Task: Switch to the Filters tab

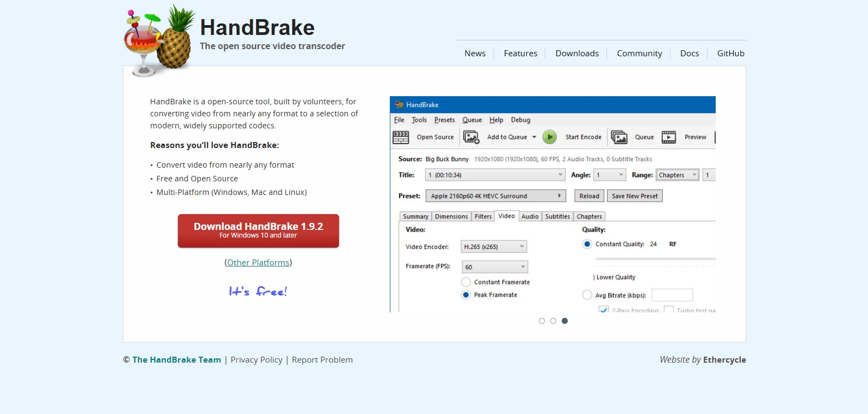Action: click(483, 217)
